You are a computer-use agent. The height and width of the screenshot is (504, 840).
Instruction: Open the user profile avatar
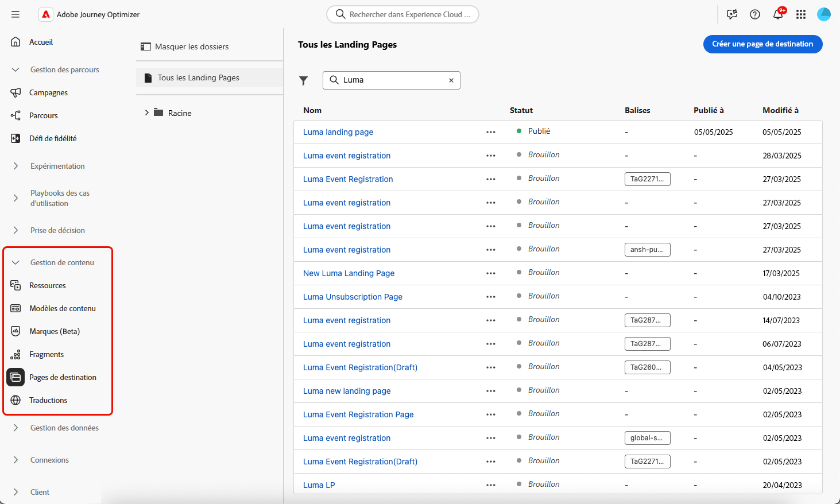click(824, 14)
